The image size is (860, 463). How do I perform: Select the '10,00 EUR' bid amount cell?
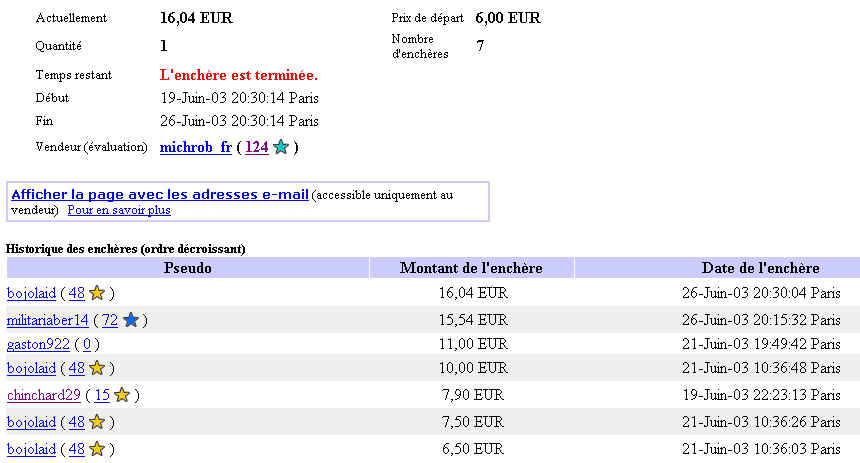473,368
